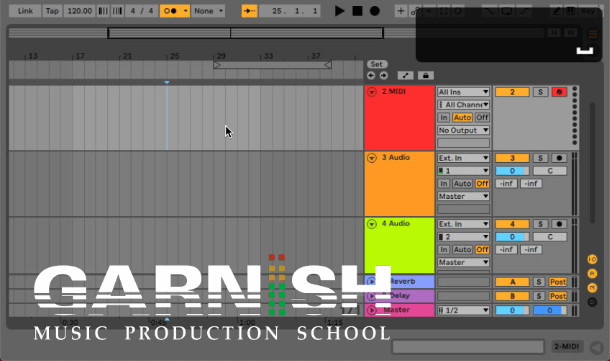Deactivate track 3 with its activator button
Viewport: 610px width, 361px height.
(512, 158)
